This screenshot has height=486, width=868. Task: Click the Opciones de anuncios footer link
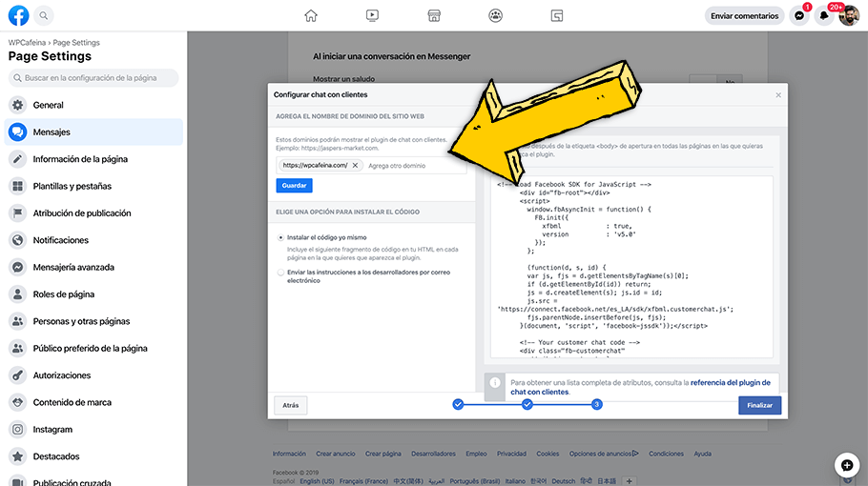click(x=604, y=454)
